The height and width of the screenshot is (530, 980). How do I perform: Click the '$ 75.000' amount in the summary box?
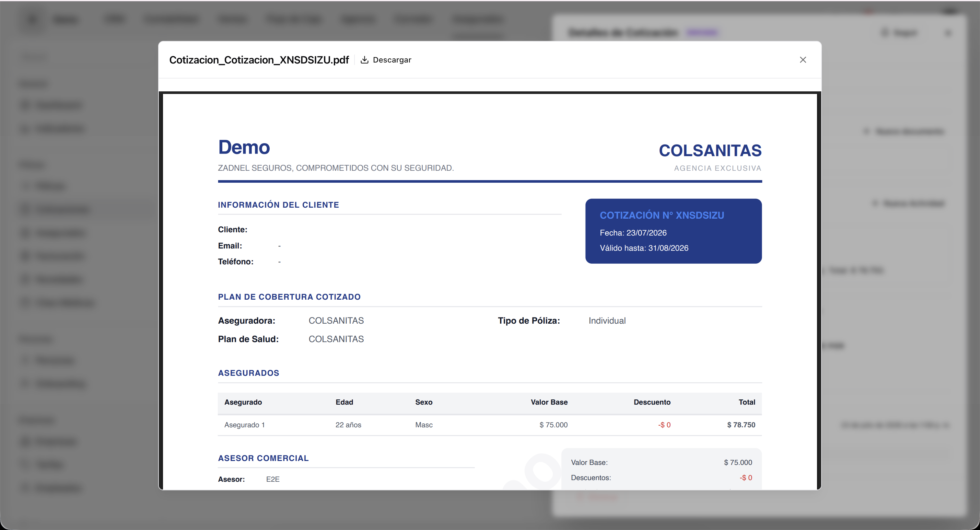738,462
